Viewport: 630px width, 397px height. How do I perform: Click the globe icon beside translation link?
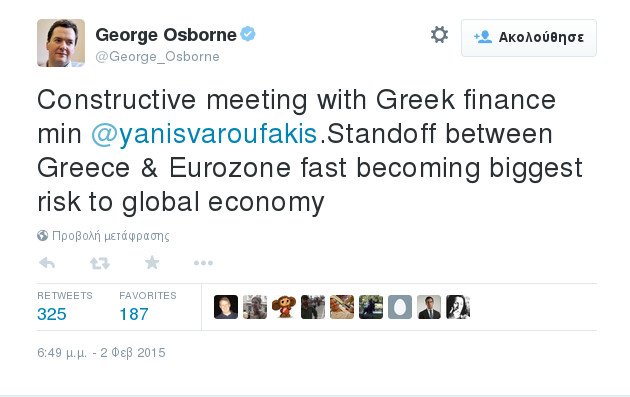pos(43,235)
